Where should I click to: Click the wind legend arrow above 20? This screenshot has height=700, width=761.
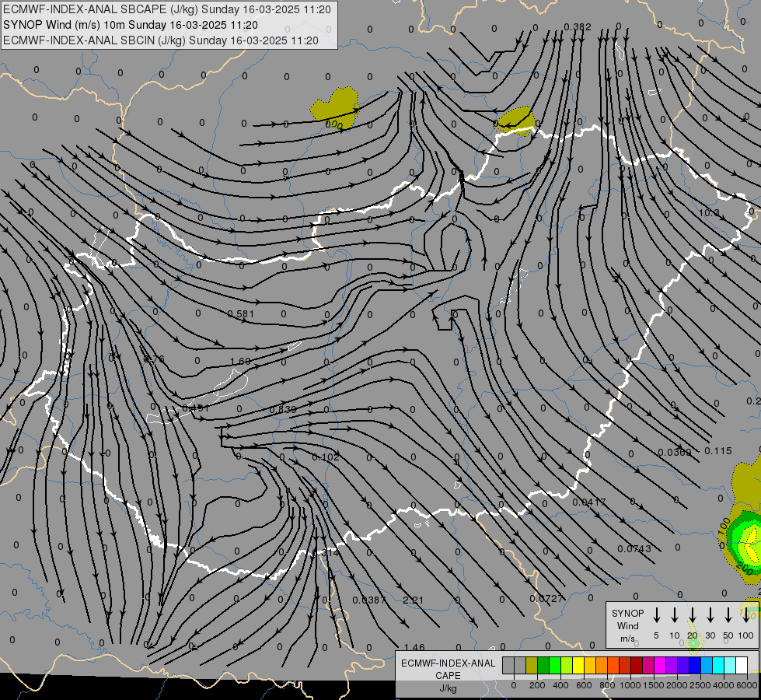coord(692,614)
